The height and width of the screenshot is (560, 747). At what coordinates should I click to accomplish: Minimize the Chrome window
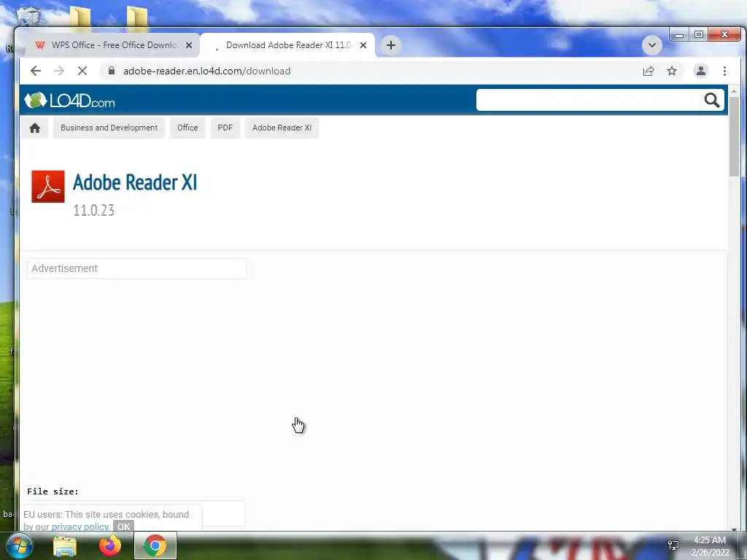[x=679, y=35]
